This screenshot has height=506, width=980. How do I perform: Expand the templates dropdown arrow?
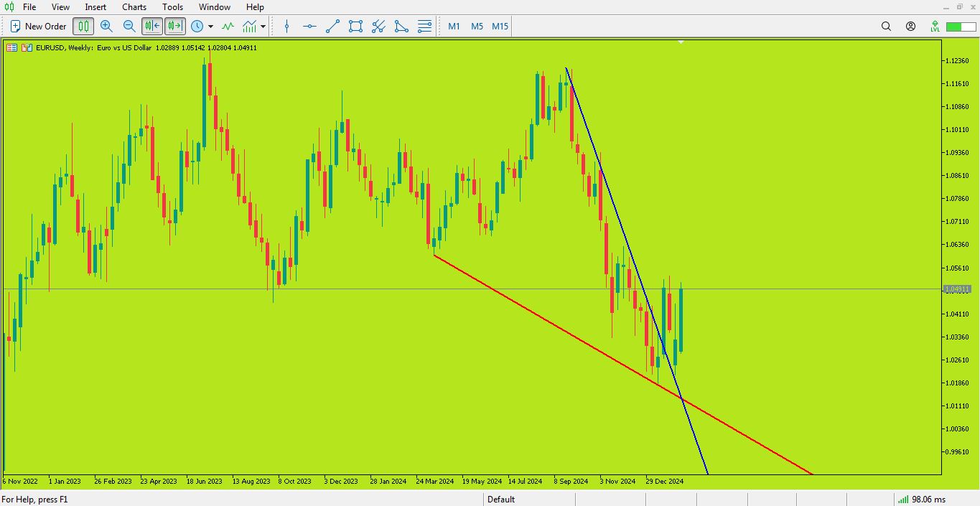click(x=263, y=27)
